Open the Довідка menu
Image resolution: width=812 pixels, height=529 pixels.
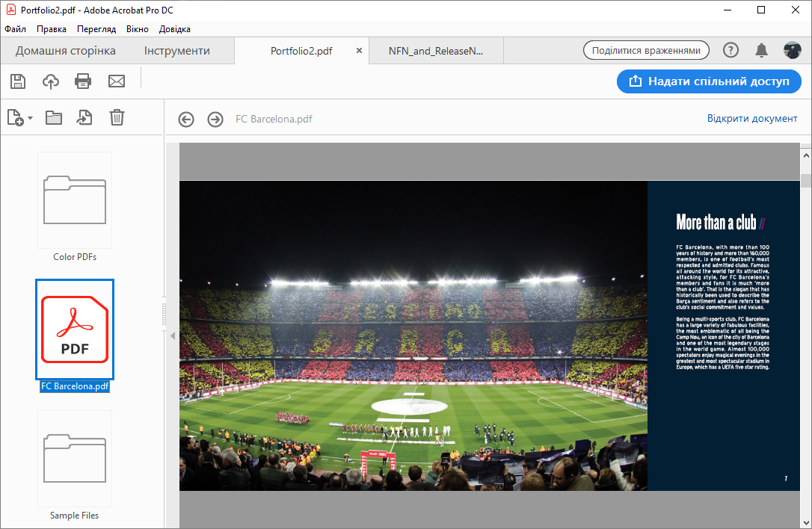pyautogui.click(x=174, y=29)
